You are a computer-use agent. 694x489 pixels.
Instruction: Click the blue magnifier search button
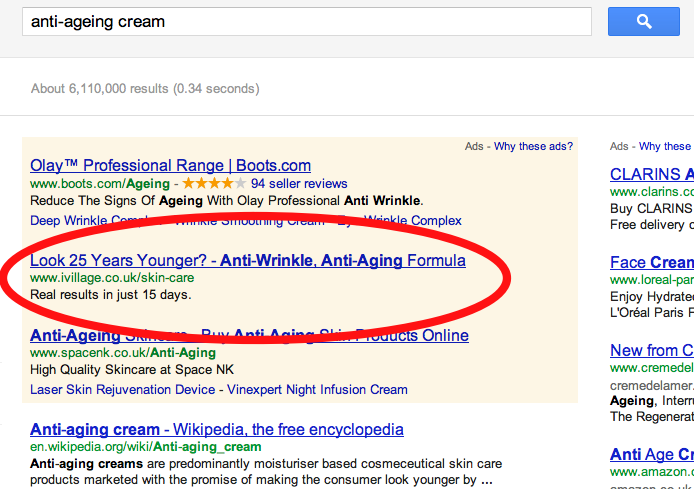click(644, 21)
